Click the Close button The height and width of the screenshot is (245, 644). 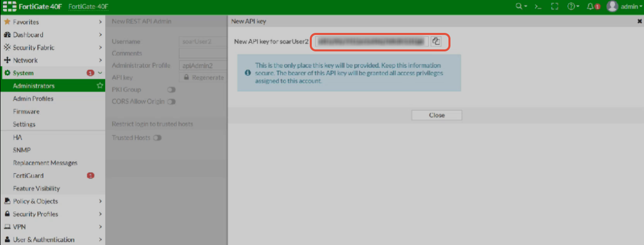(x=436, y=115)
